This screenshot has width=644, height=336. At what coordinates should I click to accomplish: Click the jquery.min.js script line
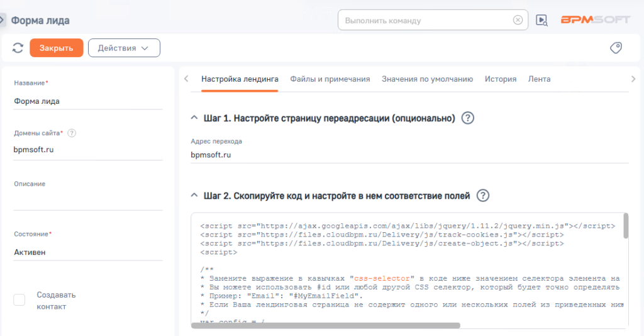[x=408, y=226]
